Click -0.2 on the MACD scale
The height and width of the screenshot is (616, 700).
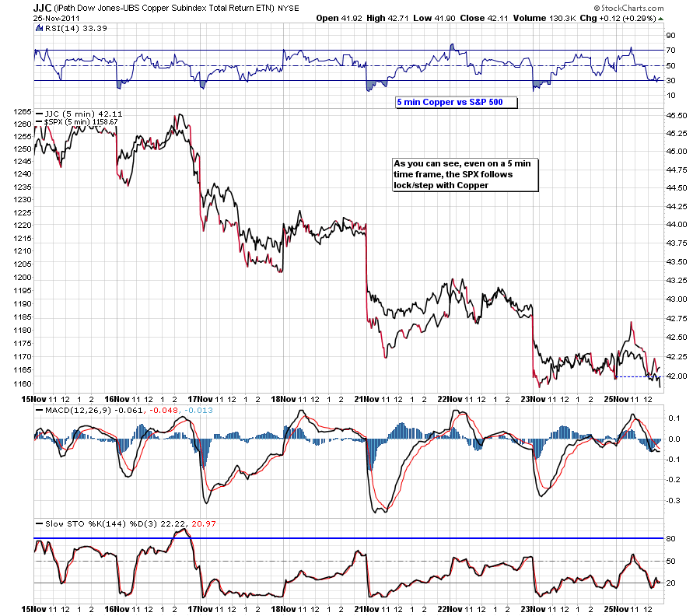coord(674,480)
